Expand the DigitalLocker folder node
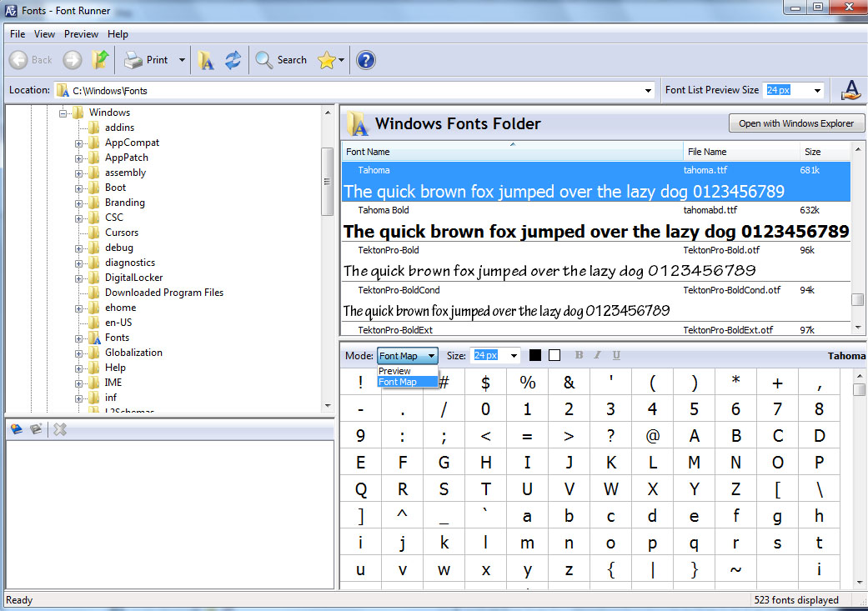The image size is (868, 611). 78,278
